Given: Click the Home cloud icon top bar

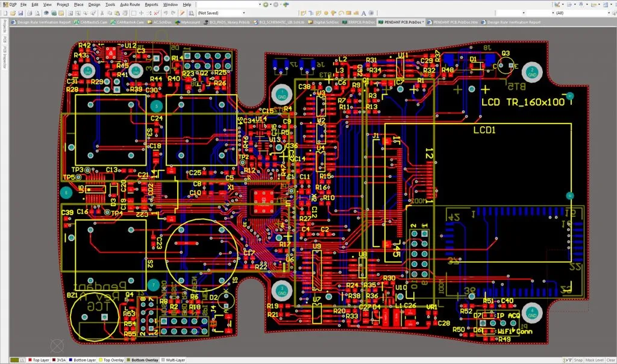Looking at the screenshot, I should point(286,4).
